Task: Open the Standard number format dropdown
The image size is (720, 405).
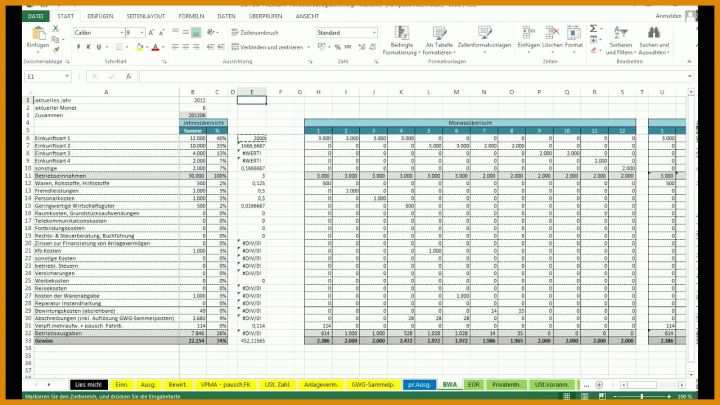Action: 374,33
